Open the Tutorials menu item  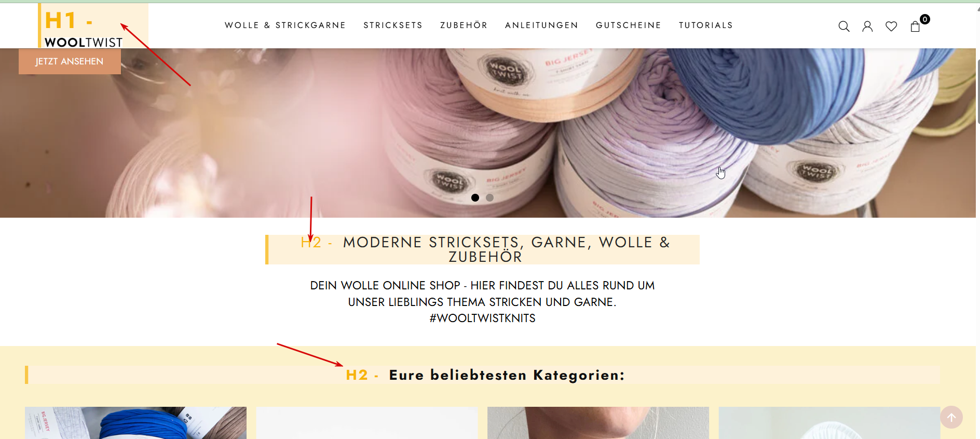pos(706,25)
